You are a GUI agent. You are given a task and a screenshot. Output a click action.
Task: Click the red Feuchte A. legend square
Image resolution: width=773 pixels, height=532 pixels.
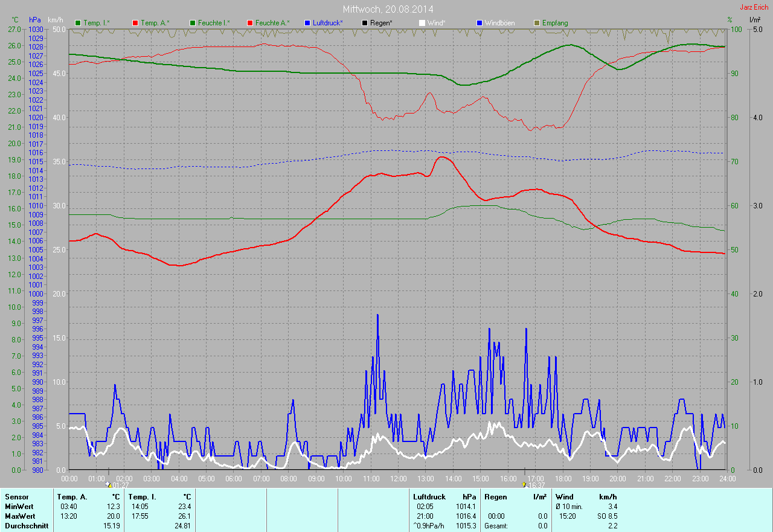click(x=250, y=23)
